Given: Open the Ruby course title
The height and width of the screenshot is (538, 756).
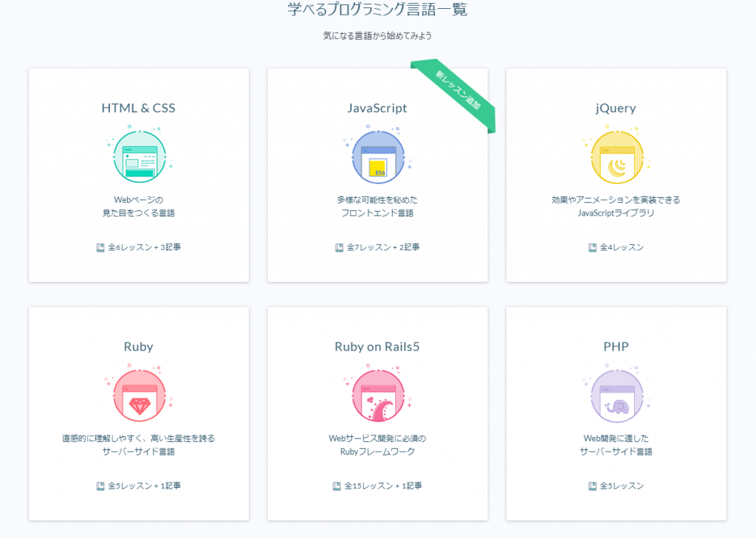Looking at the screenshot, I should pyautogui.click(x=138, y=347).
